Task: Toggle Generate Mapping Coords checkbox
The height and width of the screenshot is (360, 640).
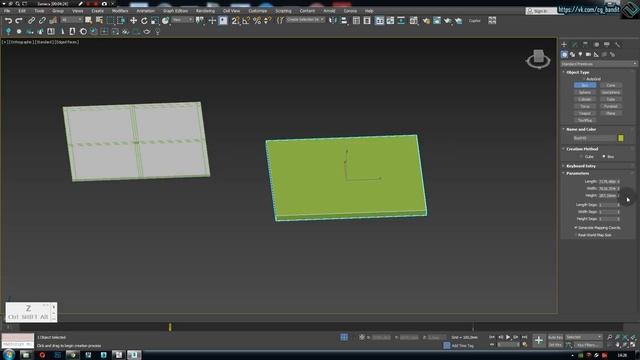Action: [576, 228]
